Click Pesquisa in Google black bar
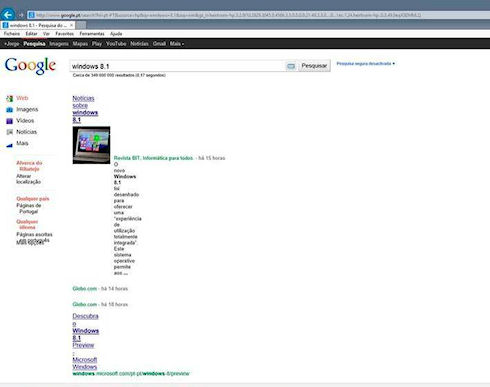The height and width of the screenshot is (387, 490). (34, 44)
